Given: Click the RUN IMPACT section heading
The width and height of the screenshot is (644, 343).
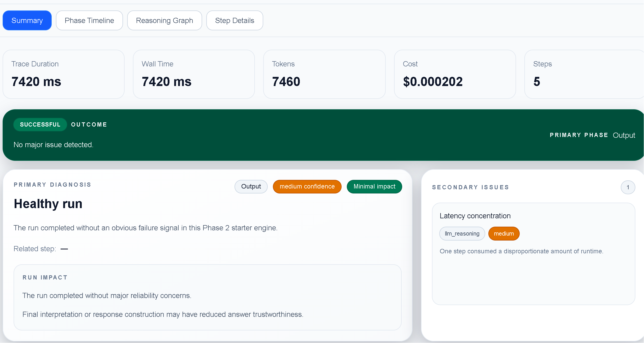Looking at the screenshot, I should (x=45, y=277).
